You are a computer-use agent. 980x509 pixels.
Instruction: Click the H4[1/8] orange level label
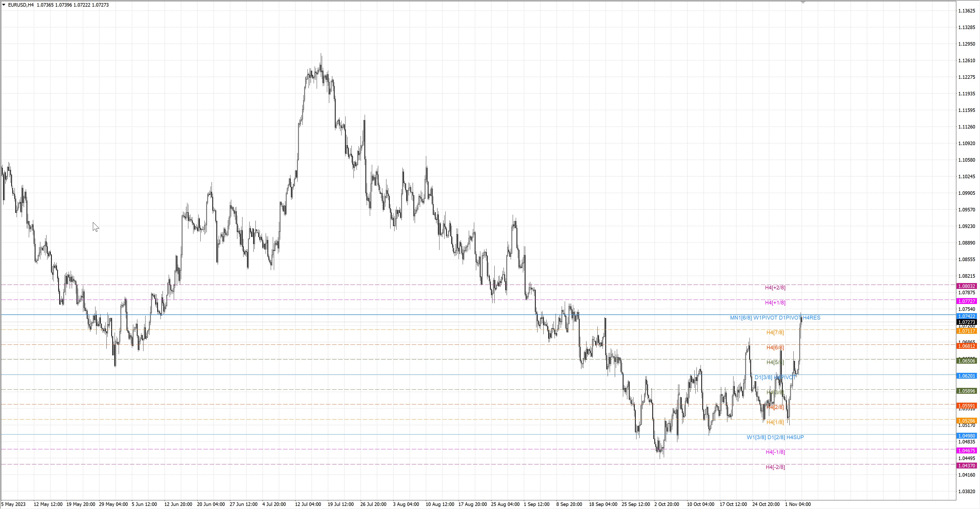(x=775, y=422)
